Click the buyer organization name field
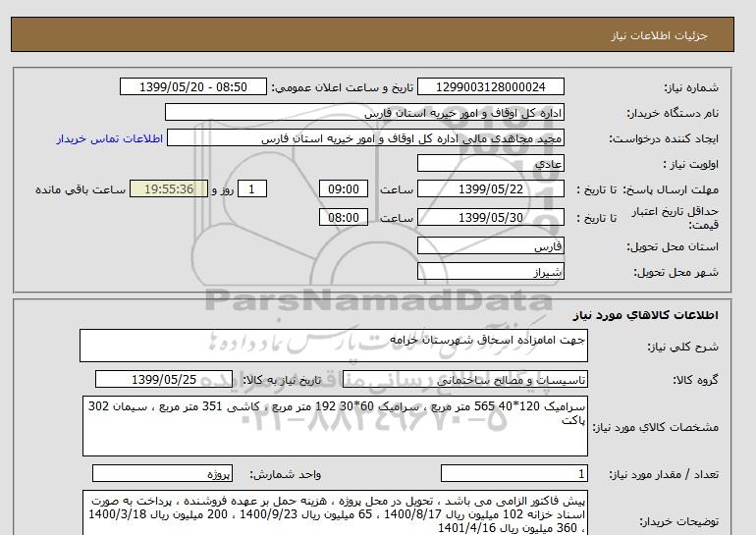This screenshot has width=756, height=535. coord(364,113)
